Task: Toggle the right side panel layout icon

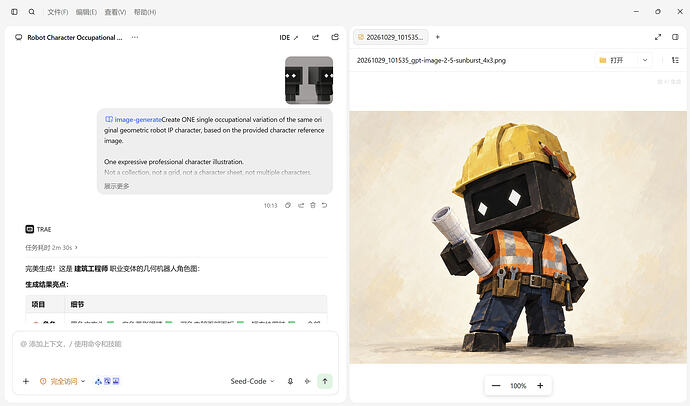Action: point(675,37)
